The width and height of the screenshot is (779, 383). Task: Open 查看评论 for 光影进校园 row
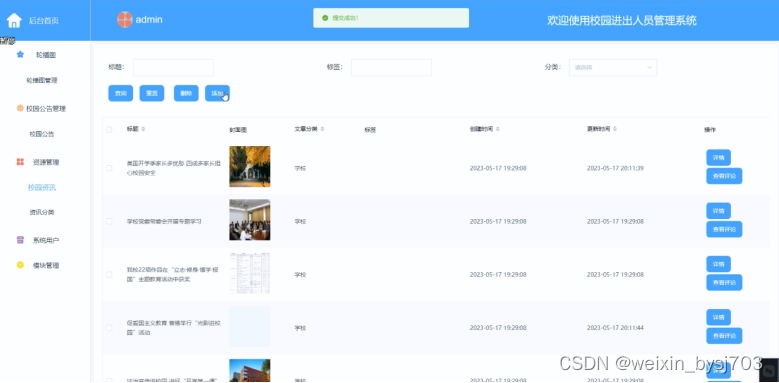pos(724,335)
